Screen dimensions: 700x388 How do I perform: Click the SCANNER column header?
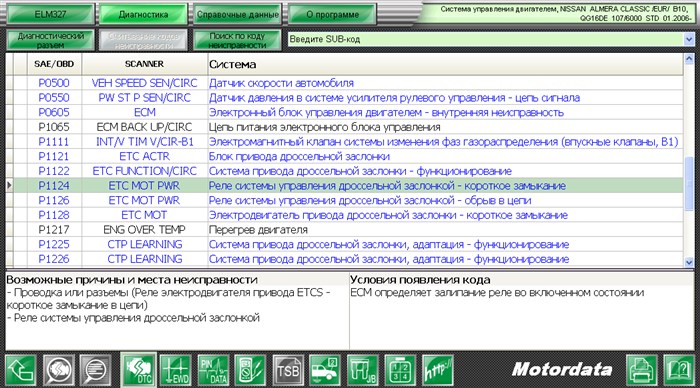(x=145, y=64)
